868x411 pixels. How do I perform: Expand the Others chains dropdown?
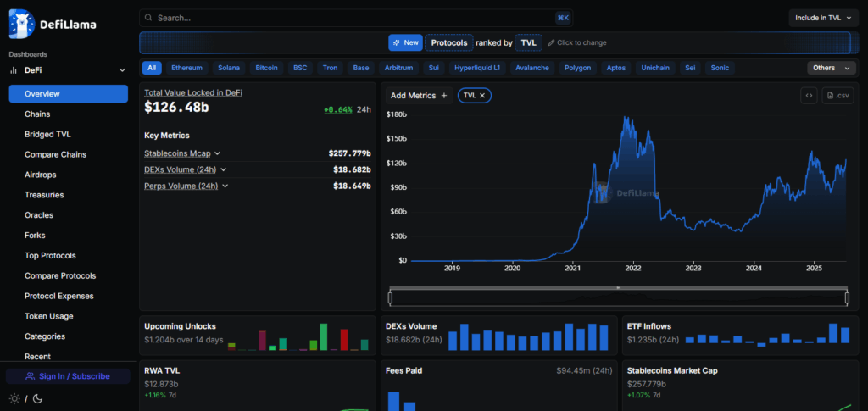[832, 68]
